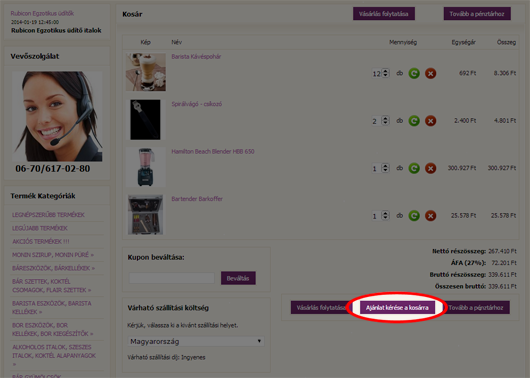Remove Hamilton Beach Blender HBB 650
The height and width of the screenshot is (378, 530).
(430, 168)
